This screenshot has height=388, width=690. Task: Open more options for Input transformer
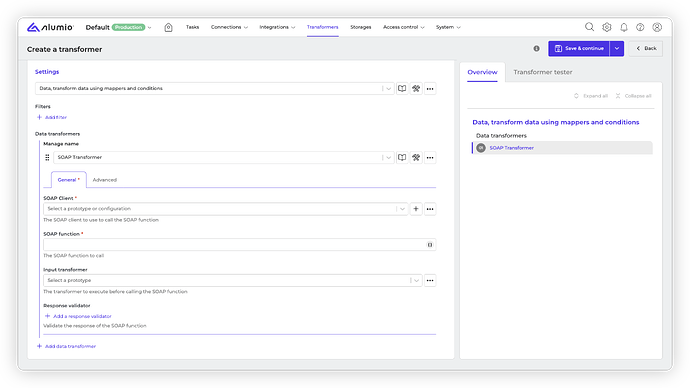coord(430,280)
